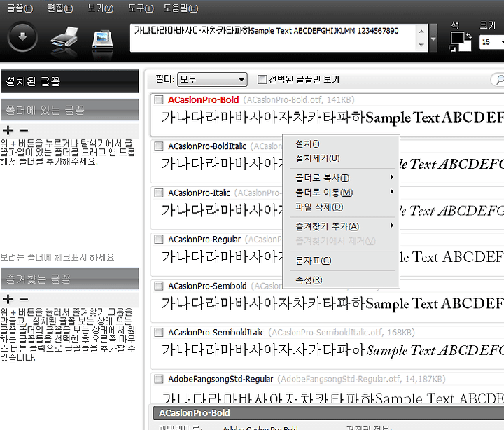Click sample text box scroll up arrow
Image resolution: width=504 pixels, height=430 pixels.
(x=421, y=32)
